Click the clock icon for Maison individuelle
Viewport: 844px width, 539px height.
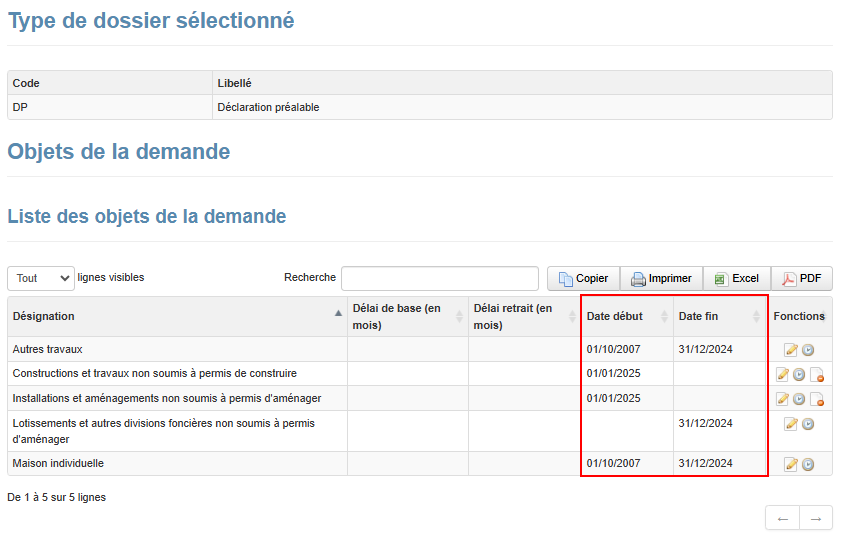[x=808, y=464]
